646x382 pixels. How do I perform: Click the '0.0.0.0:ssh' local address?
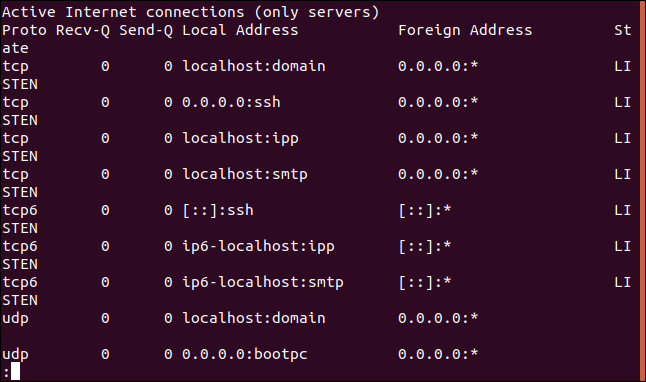click(x=231, y=102)
